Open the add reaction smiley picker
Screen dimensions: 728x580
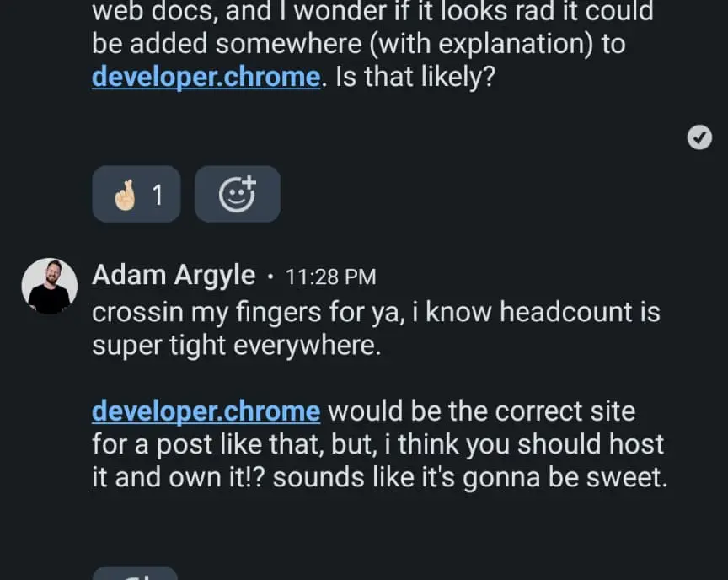click(x=238, y=194)
